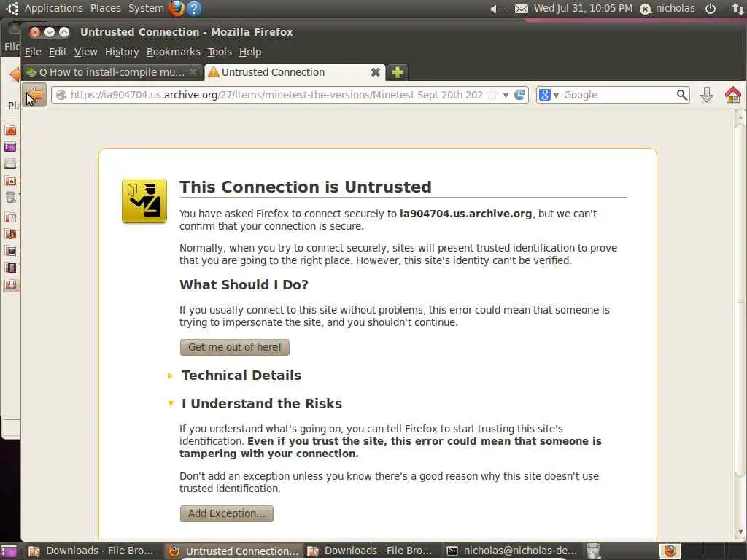Open the Firefox Help menu

tap(250, 52)
